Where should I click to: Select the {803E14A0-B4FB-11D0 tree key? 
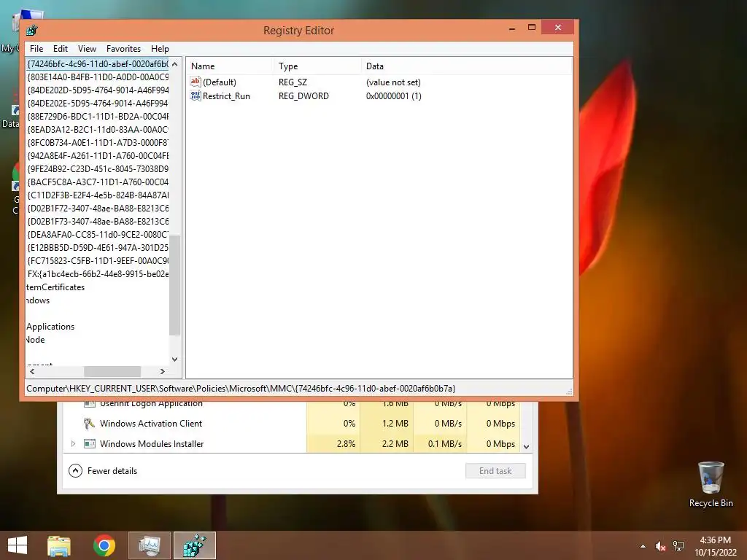click(x=98, y=77)
